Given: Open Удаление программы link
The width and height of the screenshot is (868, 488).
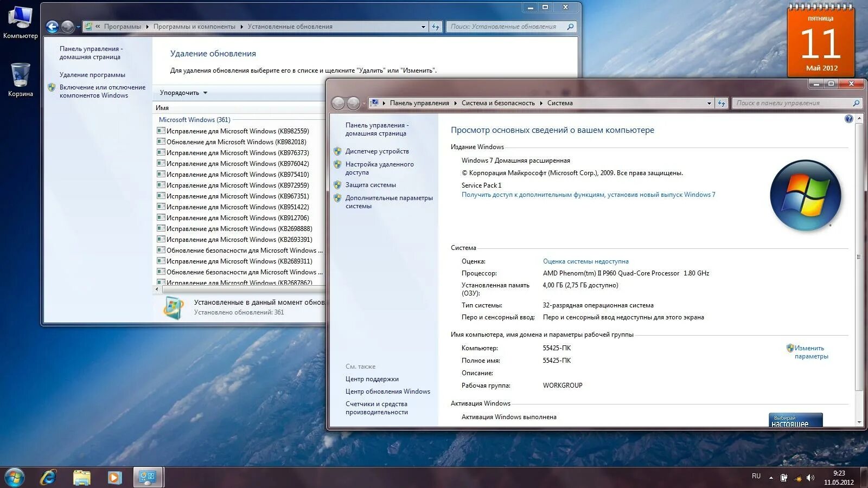Looking at the screenshot, I should click(92, 75).
